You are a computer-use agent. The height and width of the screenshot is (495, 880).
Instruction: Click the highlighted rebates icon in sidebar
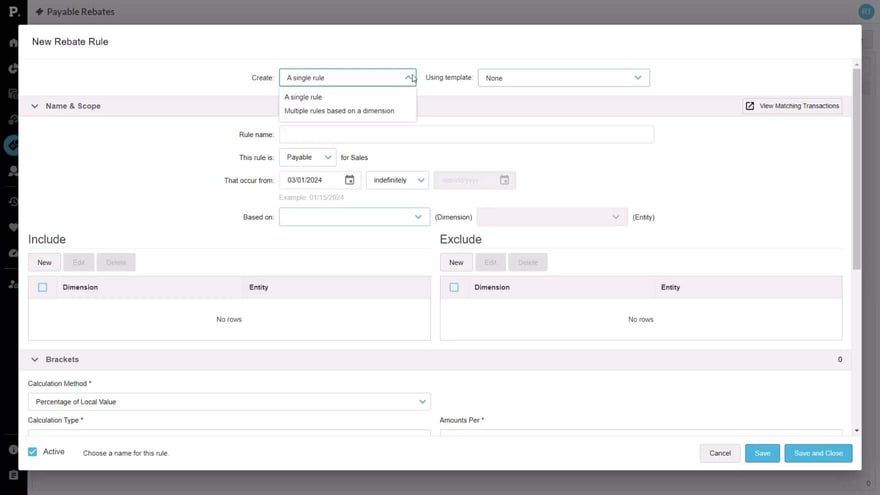click(12, 145)
